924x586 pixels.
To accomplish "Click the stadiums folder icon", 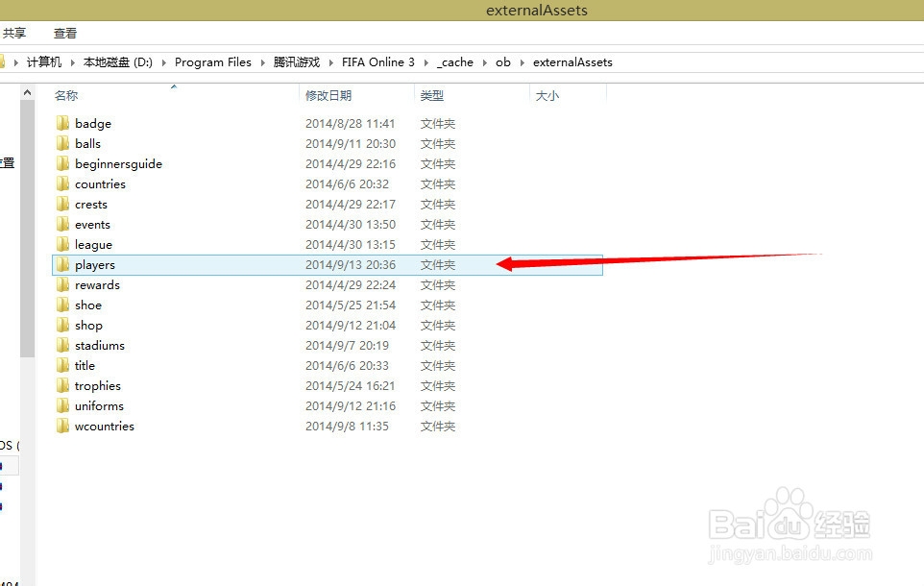I will point(62,345).
